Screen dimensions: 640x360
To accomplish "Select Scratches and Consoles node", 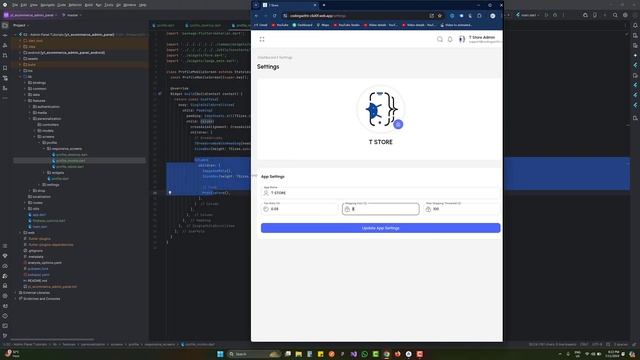I will [x=42, y=299].
